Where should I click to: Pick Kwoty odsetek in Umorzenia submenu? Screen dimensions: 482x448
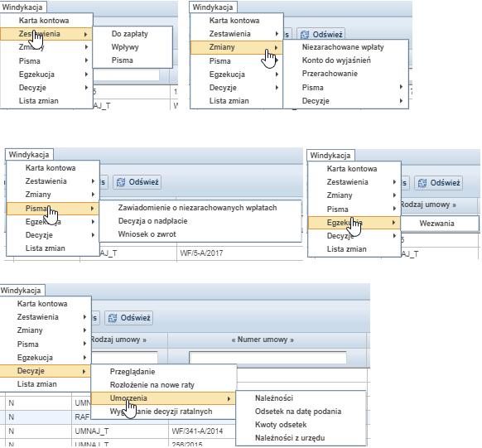(281, 425)
